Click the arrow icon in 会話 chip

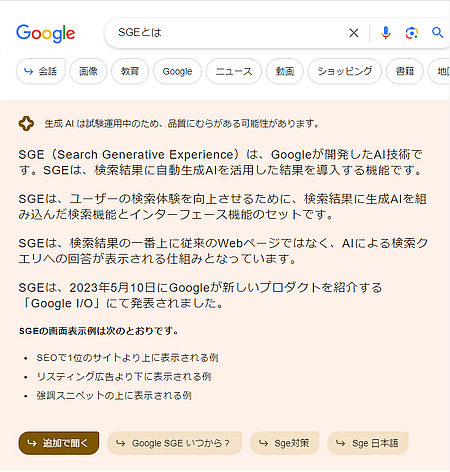tap(29, 71)
